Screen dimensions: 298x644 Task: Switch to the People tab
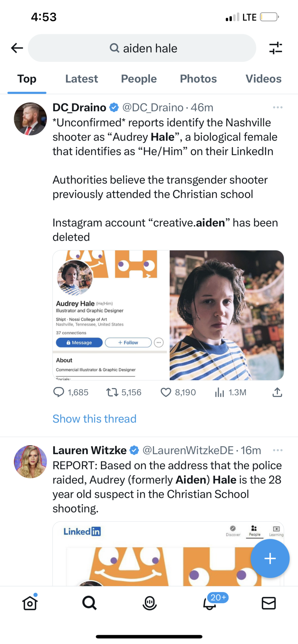point(139,79)
